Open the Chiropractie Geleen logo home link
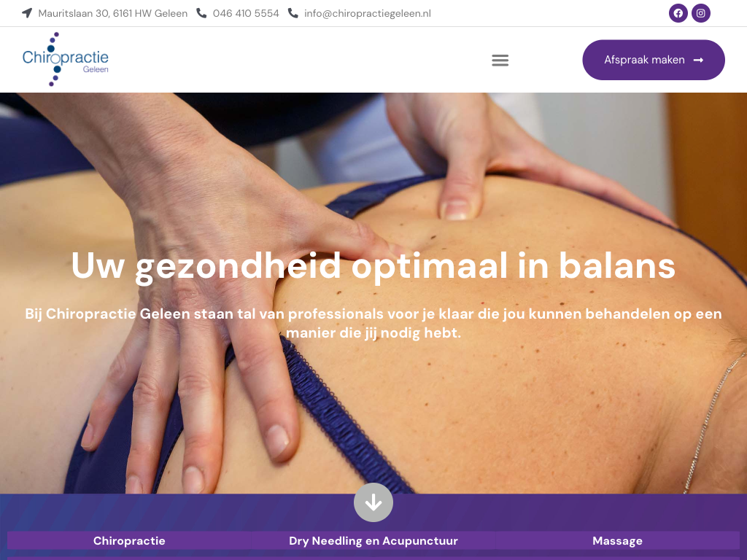 click(65, 60)
